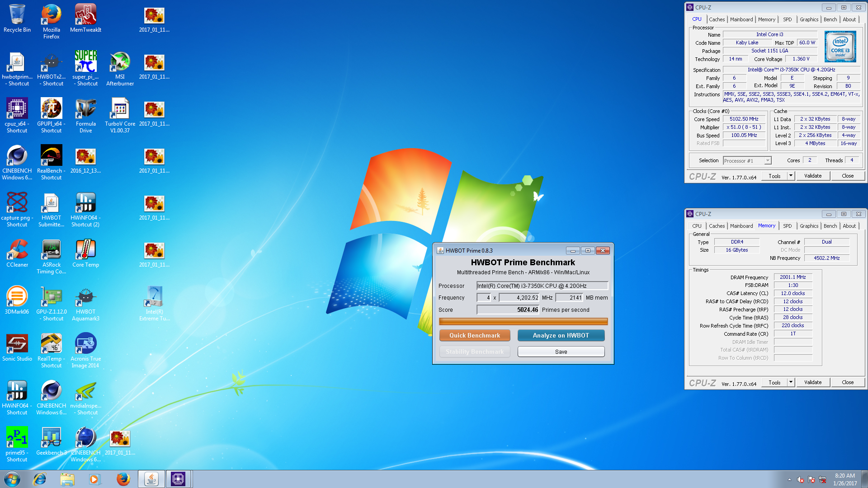The image size is (868, 488).
Task: Open hwbotprime shortcut icon
Action: coord(17,69)
